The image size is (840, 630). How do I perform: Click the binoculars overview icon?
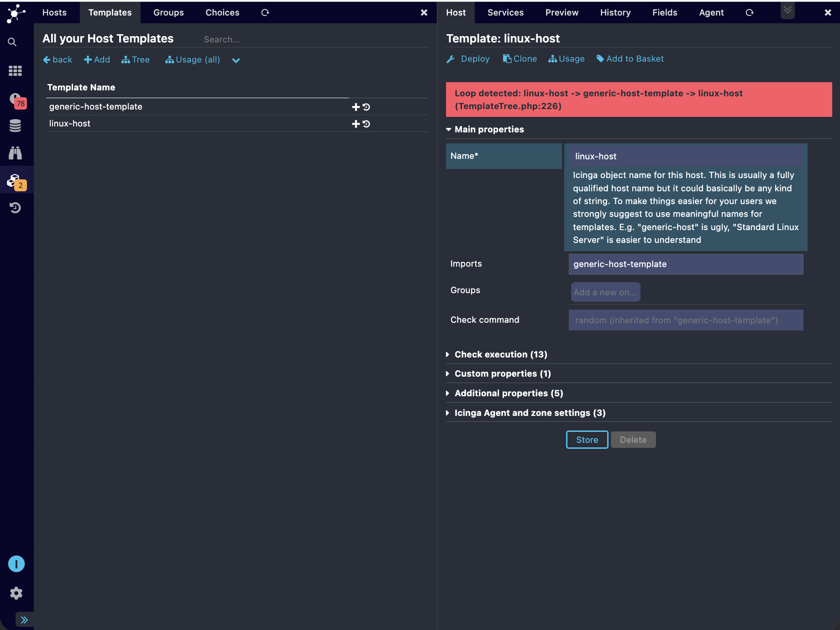tap(15, 153)
